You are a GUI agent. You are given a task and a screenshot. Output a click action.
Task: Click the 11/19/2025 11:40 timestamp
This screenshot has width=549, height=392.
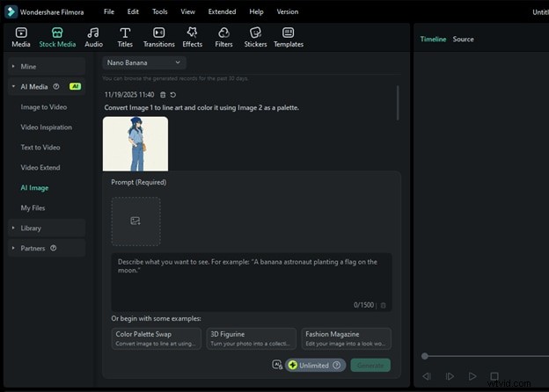coord(129,95)
